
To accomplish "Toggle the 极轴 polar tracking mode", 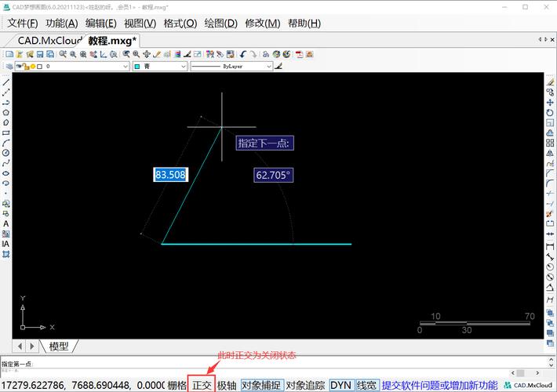I will point(227,385).
